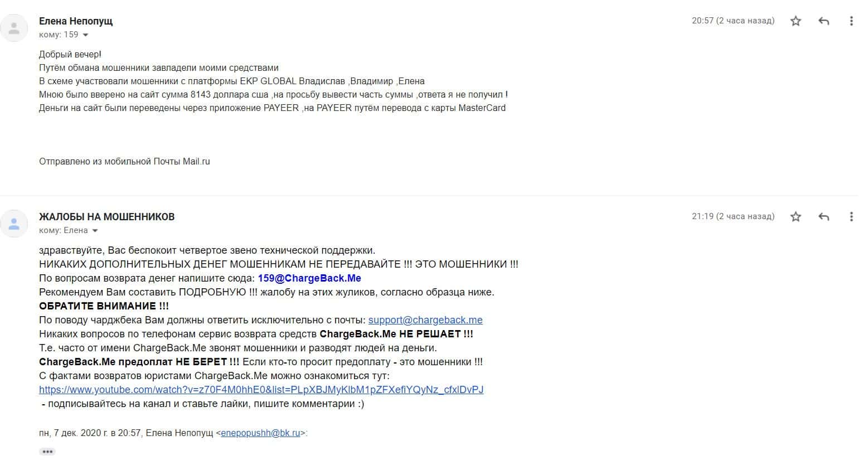The width and height of the screenshot is (868, 465).
Task: Click the enepopushh@bk.ru email link
Action: [x=261, y=433]
